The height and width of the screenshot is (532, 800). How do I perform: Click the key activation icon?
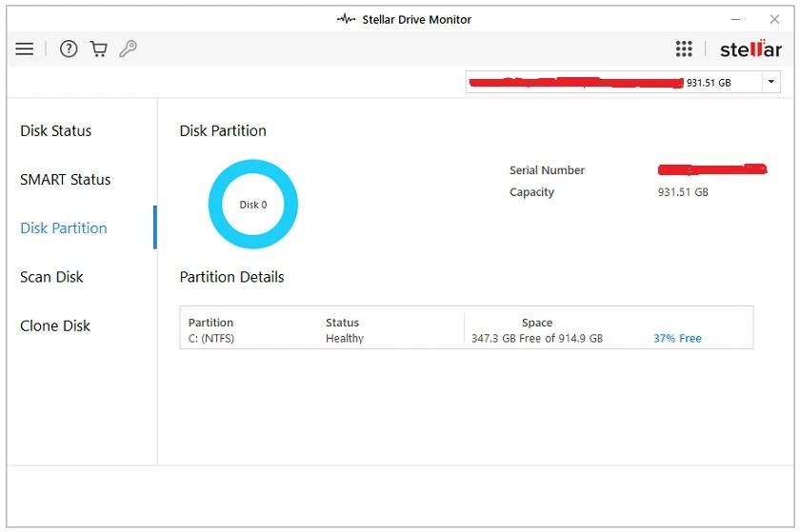(x=128, y=49)
